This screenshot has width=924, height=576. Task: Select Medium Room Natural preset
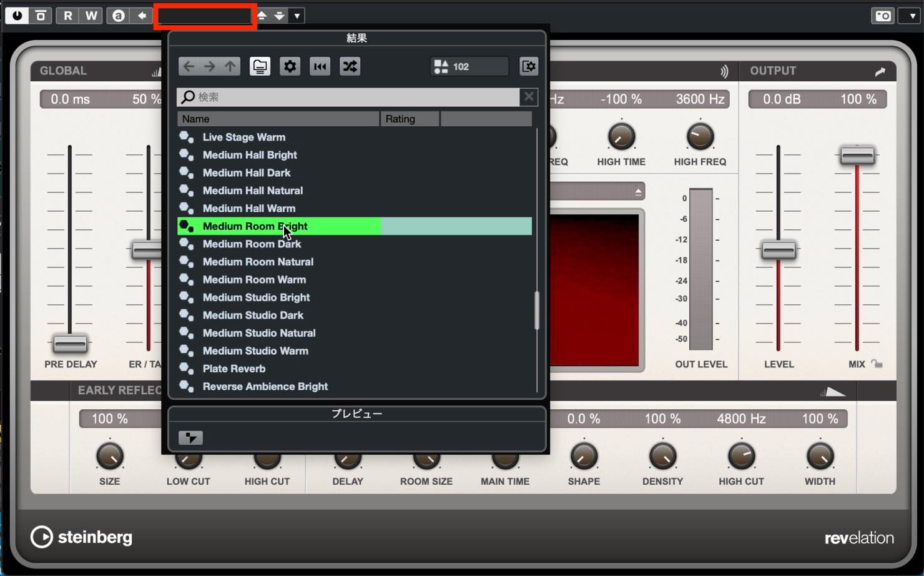[355, 262]
